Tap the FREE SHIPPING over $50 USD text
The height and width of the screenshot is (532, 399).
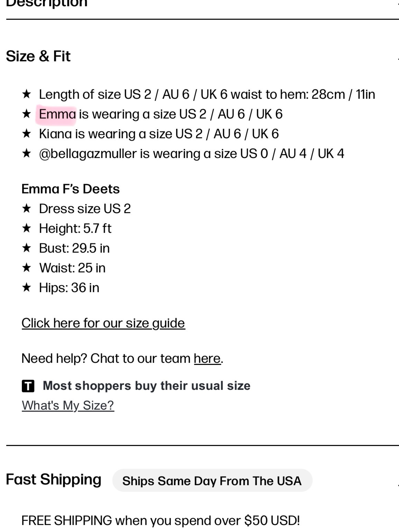click(x=160, y=520)
